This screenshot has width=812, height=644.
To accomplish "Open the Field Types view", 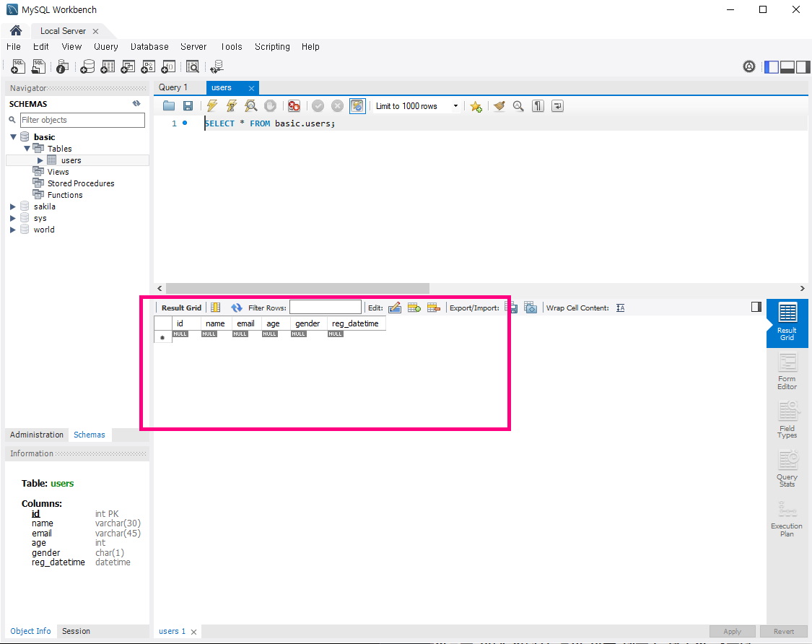I will tap(787, 420).
